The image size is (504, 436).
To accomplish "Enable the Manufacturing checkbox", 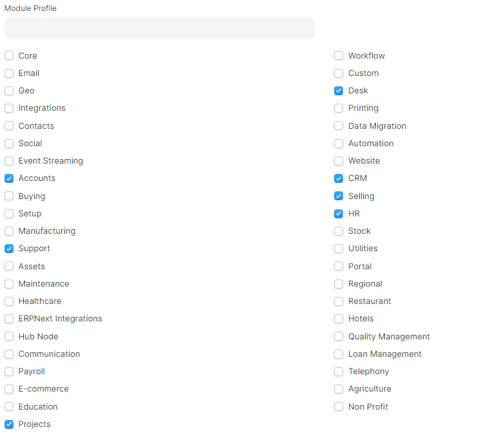I will coord(9,231).
